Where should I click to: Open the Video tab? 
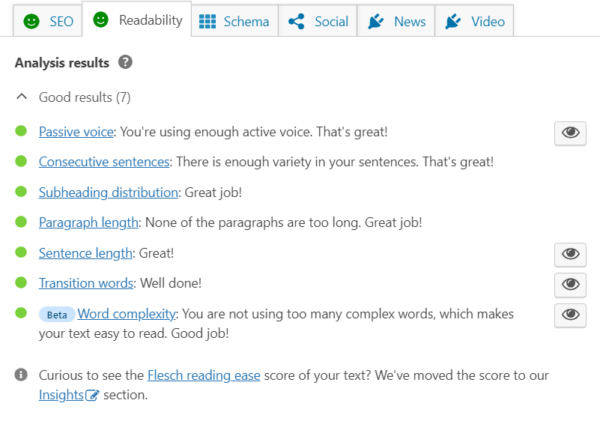[476, 21]
